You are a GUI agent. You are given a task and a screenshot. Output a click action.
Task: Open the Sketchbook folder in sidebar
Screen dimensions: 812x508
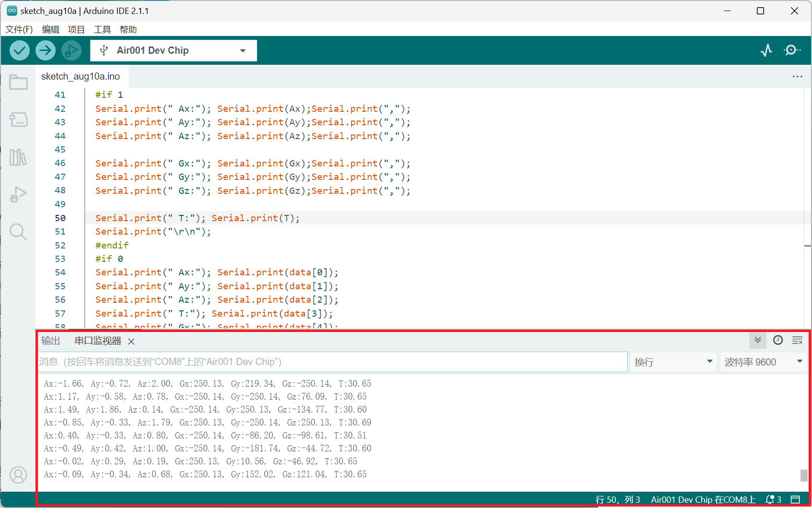click(x=18, y=82)
